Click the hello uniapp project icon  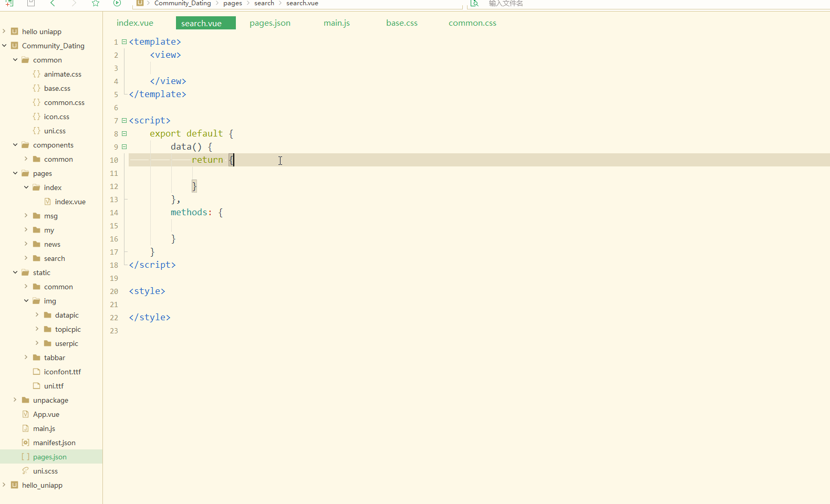[15, 31]
